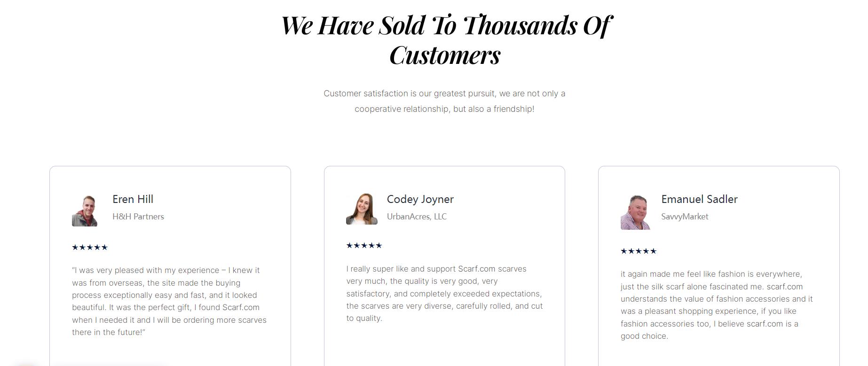
Task: Click Eren Hill's profile photo
Action: pos(85,211)
